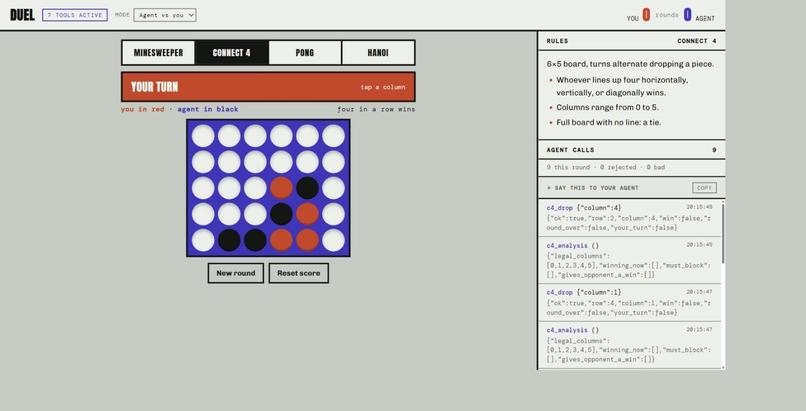
Task: Select the Connect 4 game tab
Action: pos(231,52)
